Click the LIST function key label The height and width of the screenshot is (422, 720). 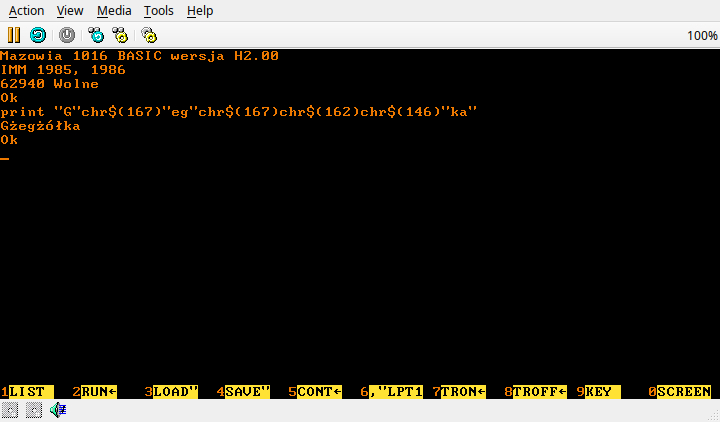pos(26,392)
